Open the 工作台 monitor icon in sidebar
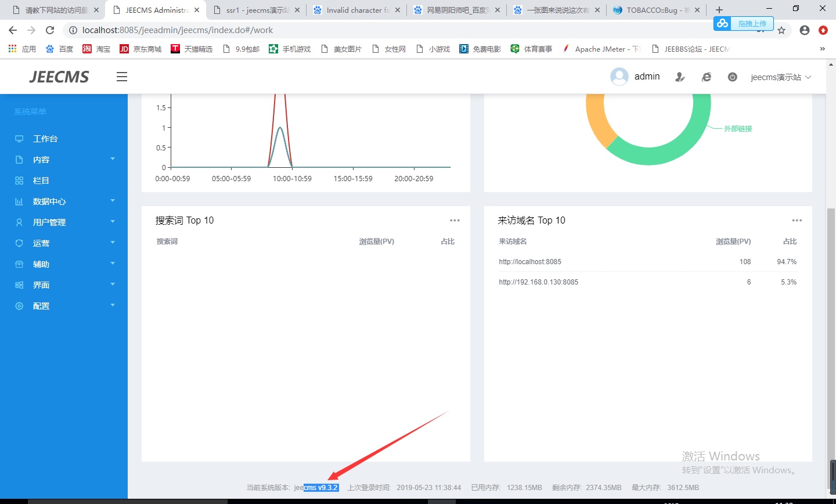 coord(19,139)
